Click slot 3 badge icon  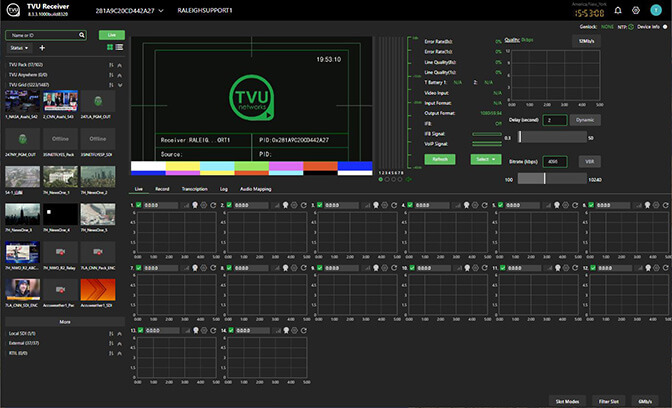[376, 205]
